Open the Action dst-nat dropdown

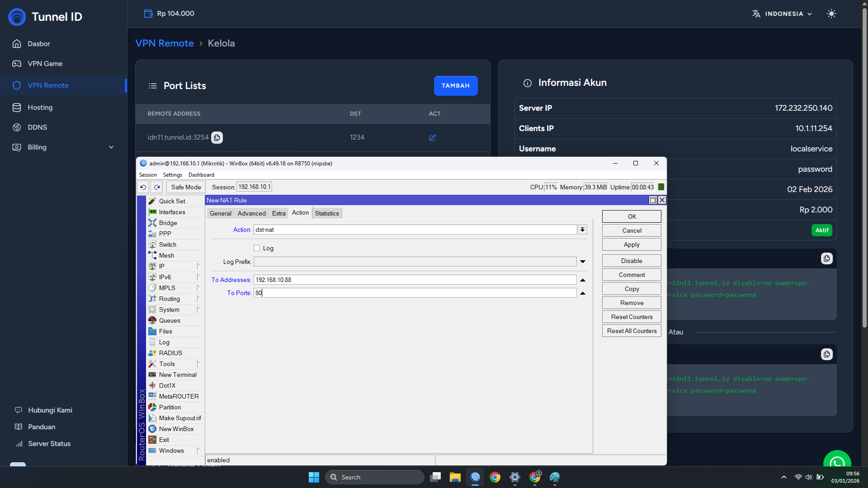point(582,230)
